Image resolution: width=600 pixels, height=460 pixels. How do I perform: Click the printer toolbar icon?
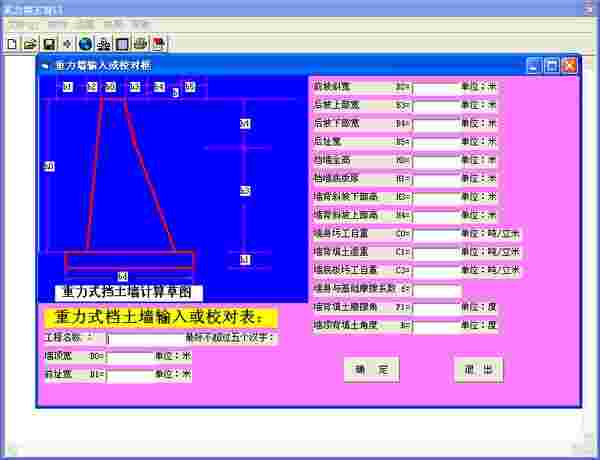click(x=141, y=44)
